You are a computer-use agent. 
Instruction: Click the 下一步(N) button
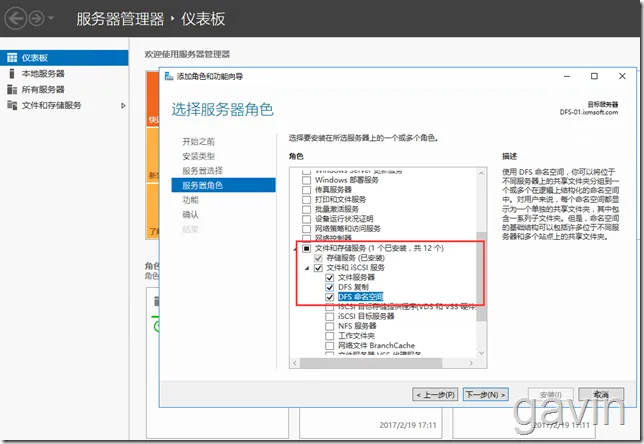(x=485, y=394)
